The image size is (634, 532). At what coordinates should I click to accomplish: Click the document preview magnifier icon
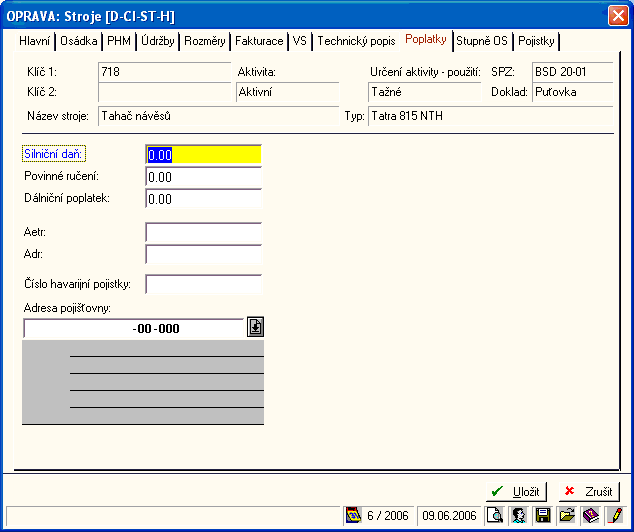pos(495,515)
